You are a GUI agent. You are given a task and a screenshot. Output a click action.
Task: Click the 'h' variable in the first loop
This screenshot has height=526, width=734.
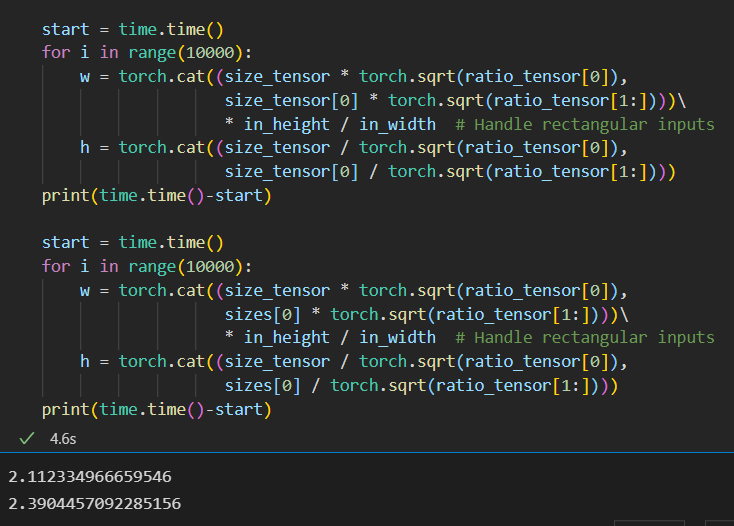pos(85,147)
